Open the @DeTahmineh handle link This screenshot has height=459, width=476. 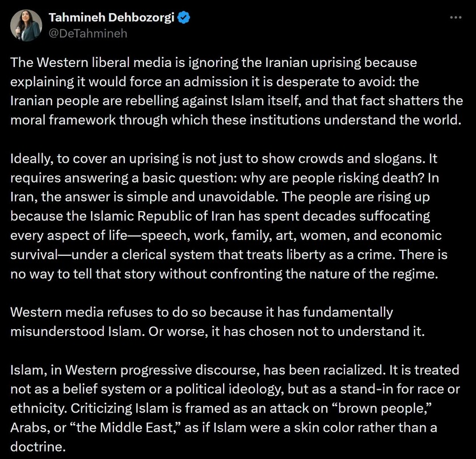tap(88, 33)
